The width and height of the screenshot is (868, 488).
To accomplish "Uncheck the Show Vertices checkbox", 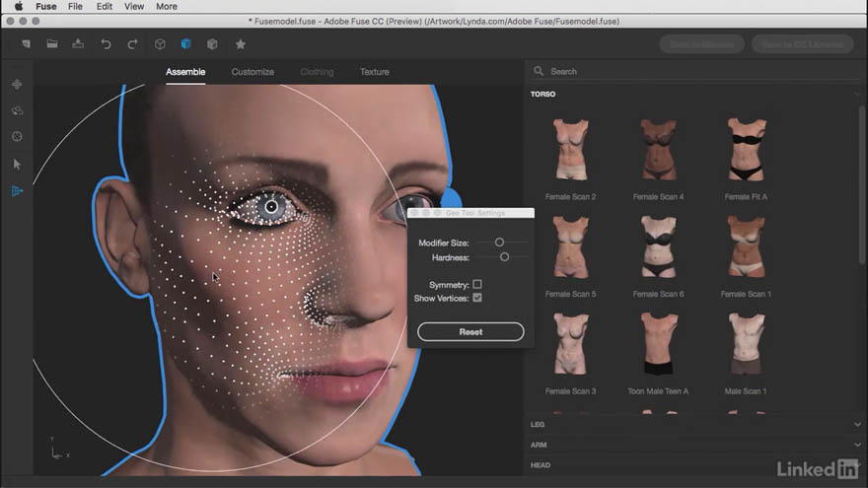I will pos(477,298).
